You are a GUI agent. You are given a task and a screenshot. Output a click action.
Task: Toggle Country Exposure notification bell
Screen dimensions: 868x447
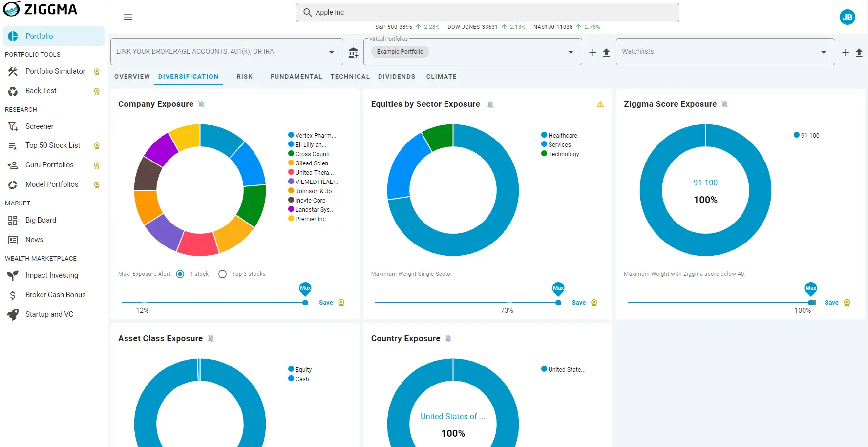pos(448,339)
